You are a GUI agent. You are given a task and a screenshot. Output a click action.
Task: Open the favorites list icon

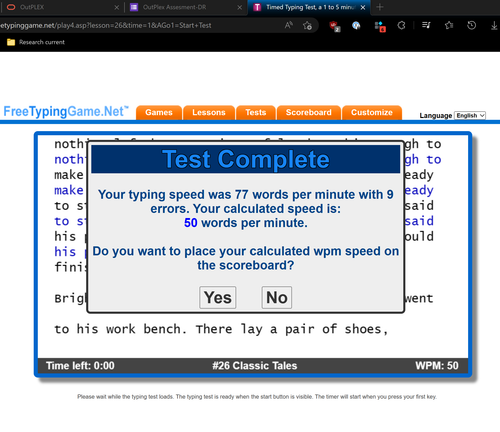(x=426, y=25)
